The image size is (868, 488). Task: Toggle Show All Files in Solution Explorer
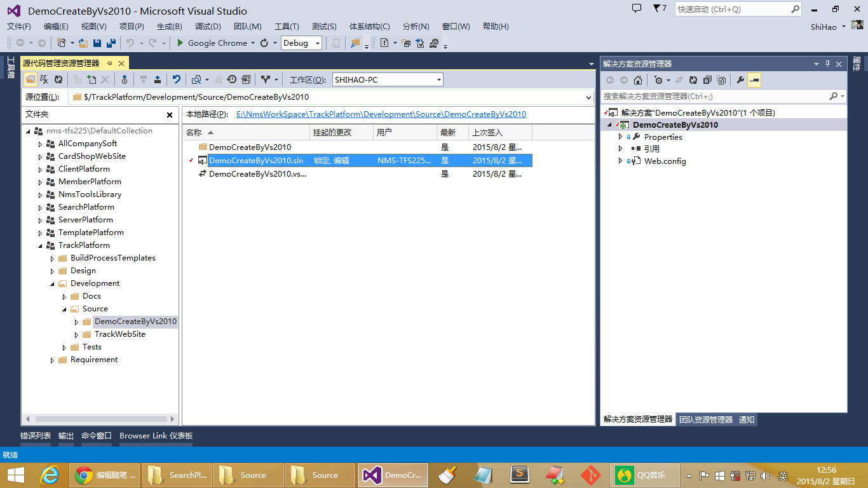tap(721, 80)
